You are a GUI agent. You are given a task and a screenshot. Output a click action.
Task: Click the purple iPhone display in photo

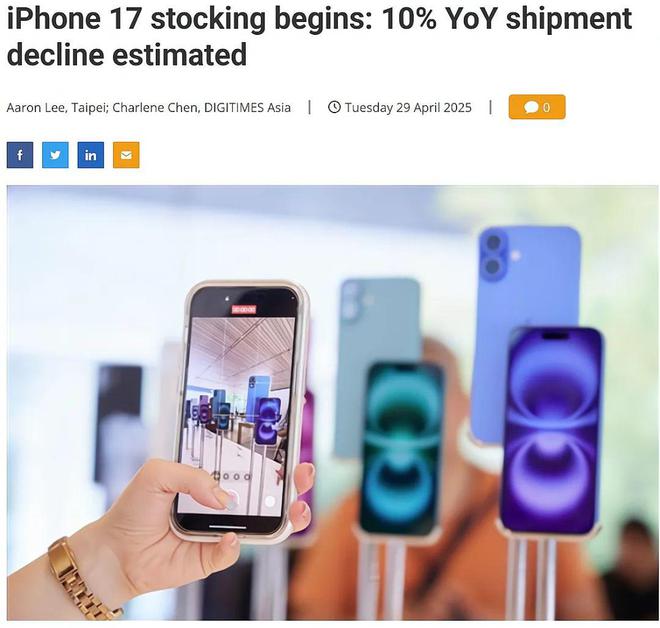(551, 431)
